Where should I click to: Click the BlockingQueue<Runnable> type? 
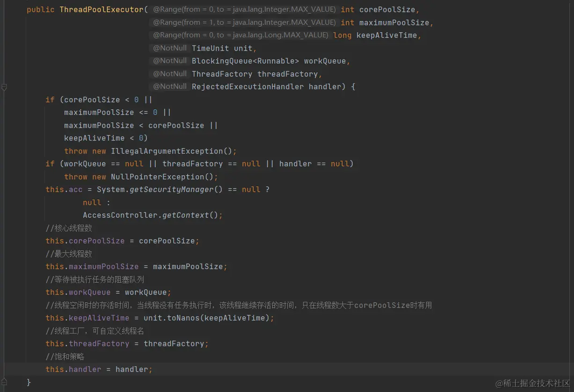coord(245,61)
